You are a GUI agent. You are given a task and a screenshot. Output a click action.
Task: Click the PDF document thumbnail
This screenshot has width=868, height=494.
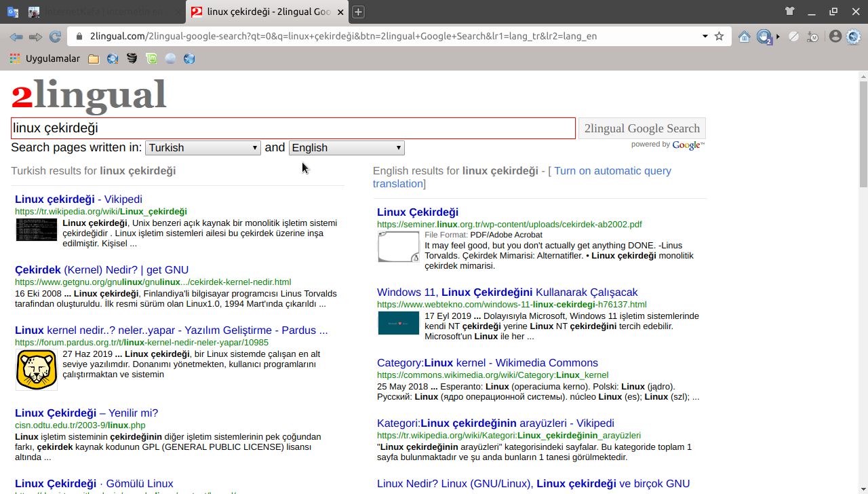pyautogui.click(x=399, y=247)
